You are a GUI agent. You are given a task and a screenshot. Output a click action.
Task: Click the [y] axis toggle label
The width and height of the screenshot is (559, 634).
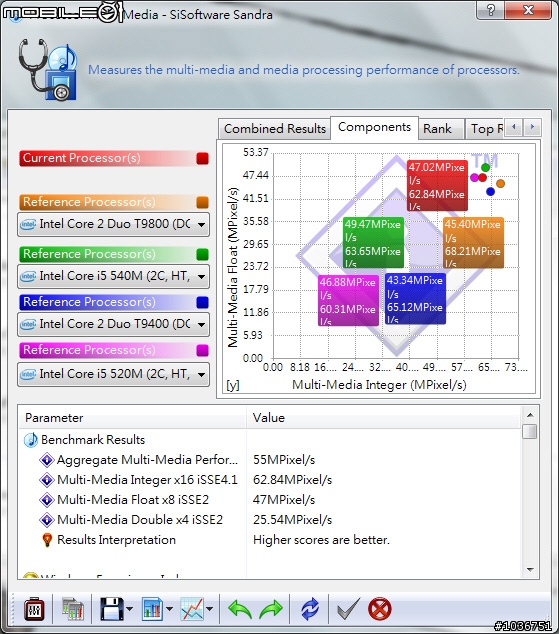(233, 385)
